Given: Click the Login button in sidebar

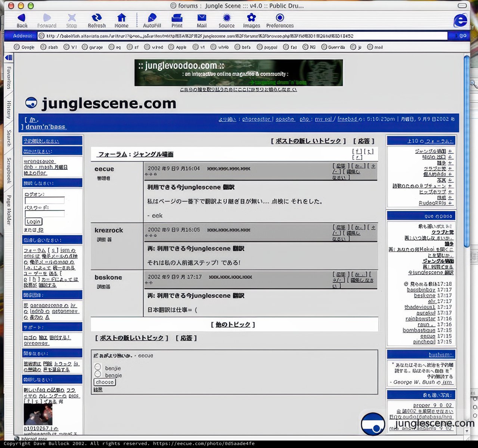Looking at the screenshot, I should pos(33,222).
